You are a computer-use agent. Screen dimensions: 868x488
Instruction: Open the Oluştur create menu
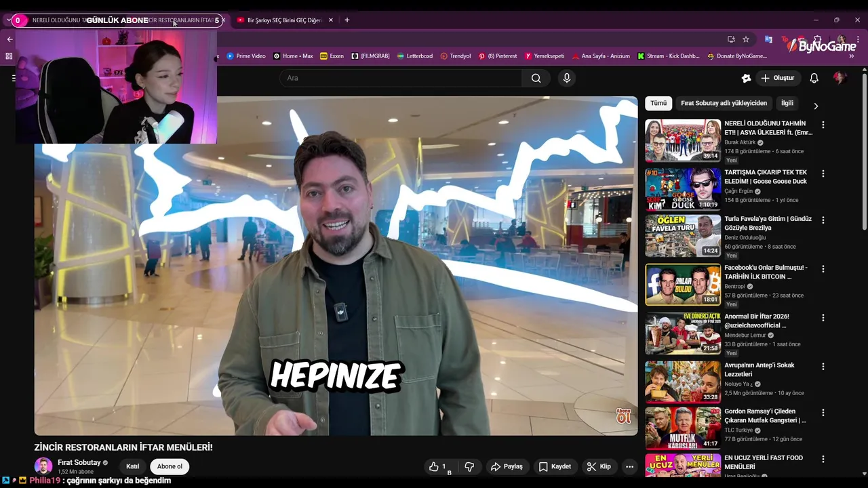coord(777,78)
